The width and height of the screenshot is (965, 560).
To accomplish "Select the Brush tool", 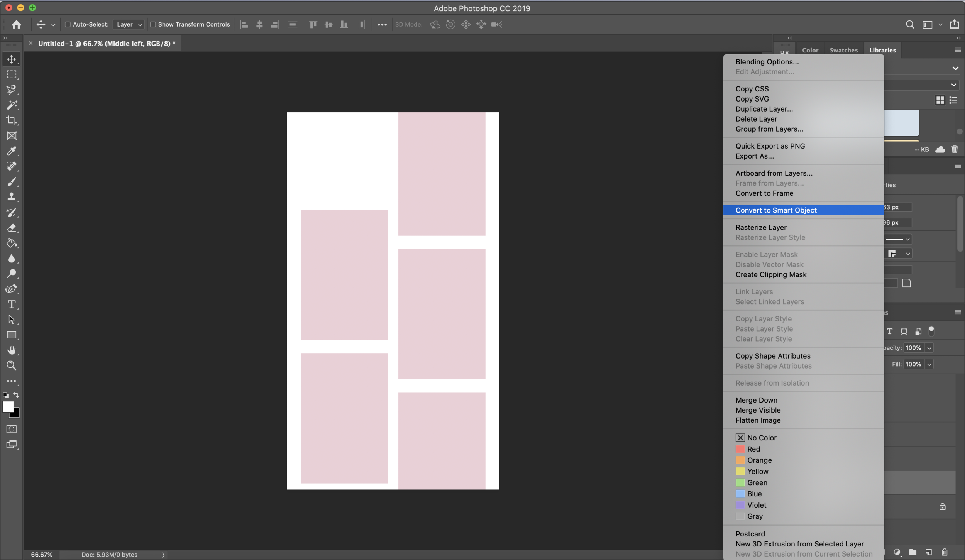I will tap(12, 182).
